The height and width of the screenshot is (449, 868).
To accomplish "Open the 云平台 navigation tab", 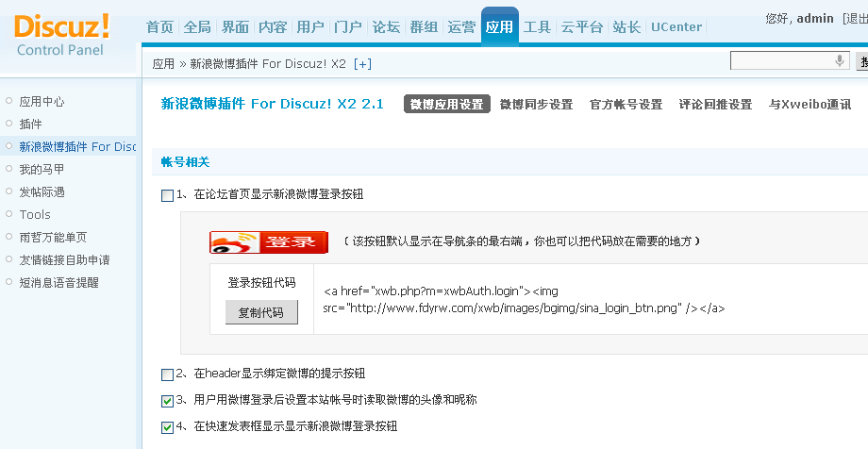I will (x=582, y=26).
